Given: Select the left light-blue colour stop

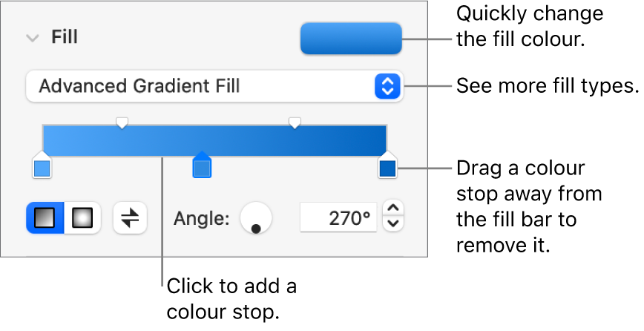Looking at the screenshot, I should [42, 169].
